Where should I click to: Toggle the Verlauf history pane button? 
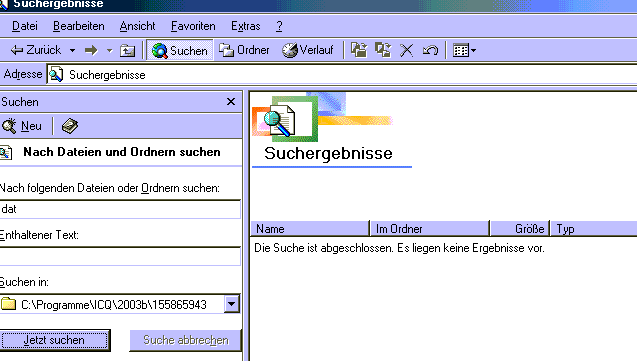click(308, 50)
